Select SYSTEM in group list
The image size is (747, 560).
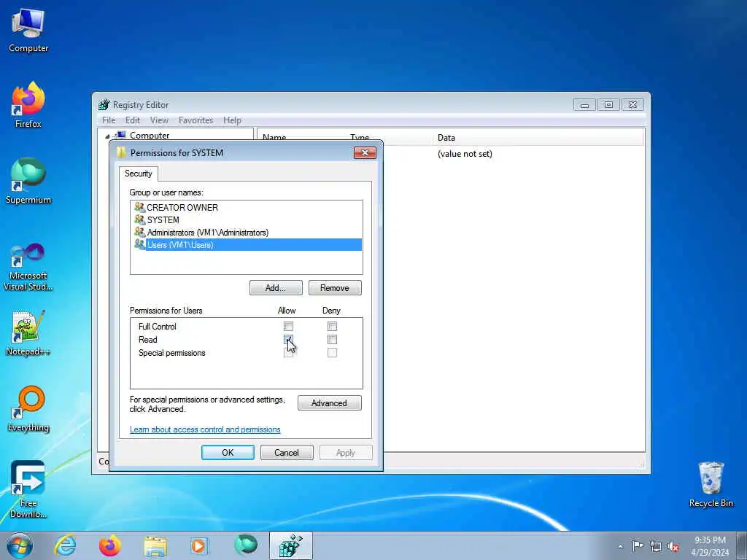click(x=246, y=220)
